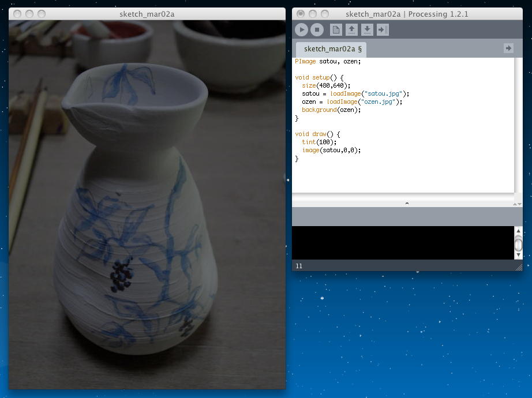Screen dimensions: 532x398
Task: Click the console collapse caret on the divider
Action: 407,204
